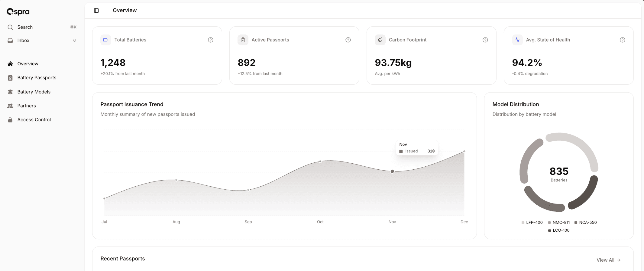Select the NMC-811 legend swatch
Screen dimensions: 644x271
(x=549, y=223)
